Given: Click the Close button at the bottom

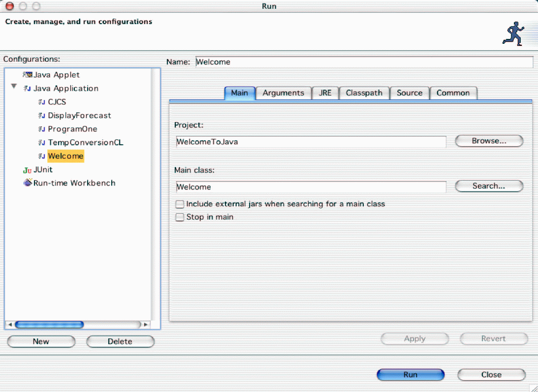Looking at the screenshot, I should click(x=491, y=374).
